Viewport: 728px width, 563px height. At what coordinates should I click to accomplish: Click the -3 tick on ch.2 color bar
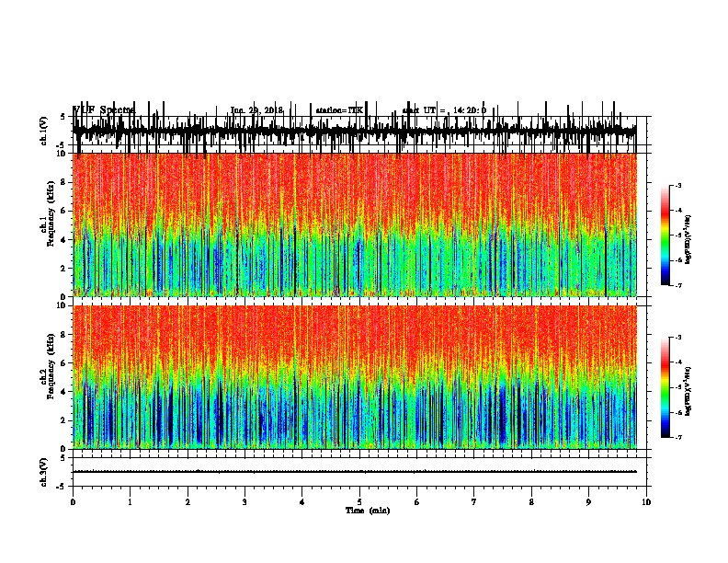(x=677, y=338)
